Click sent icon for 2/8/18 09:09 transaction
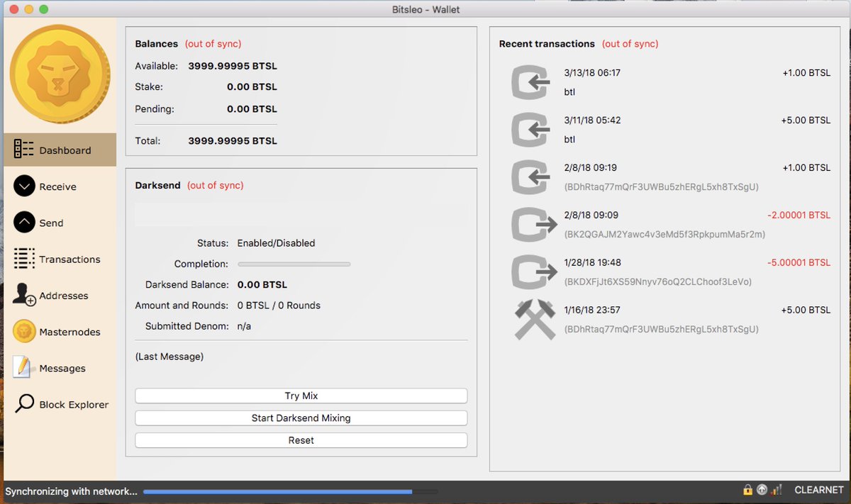851x504 pixels. point(533,225)
